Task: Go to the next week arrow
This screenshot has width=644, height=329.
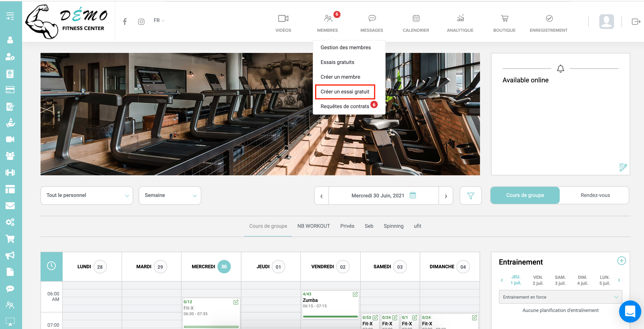Action: [x=446, y=196]
